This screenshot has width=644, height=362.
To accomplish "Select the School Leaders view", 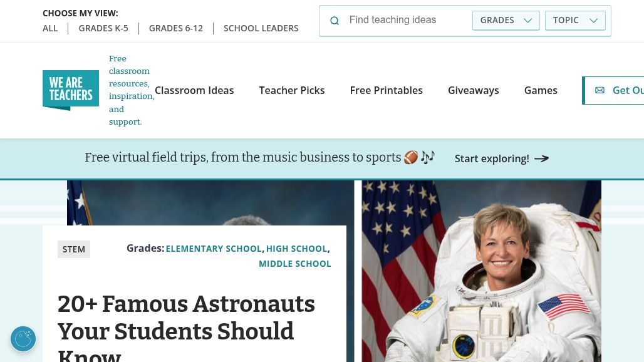I will 261,28.
